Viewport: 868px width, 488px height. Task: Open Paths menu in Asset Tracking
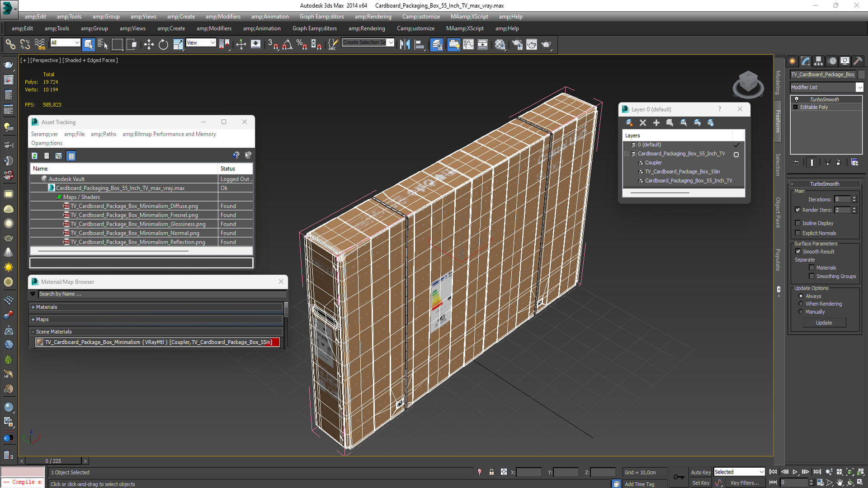pyautogui.click(x=104, y=134)
